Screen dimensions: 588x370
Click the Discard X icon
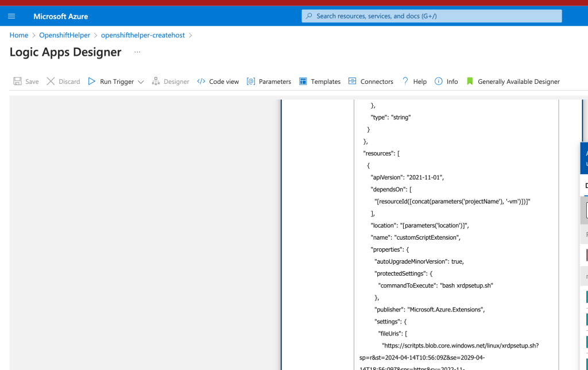51,82
